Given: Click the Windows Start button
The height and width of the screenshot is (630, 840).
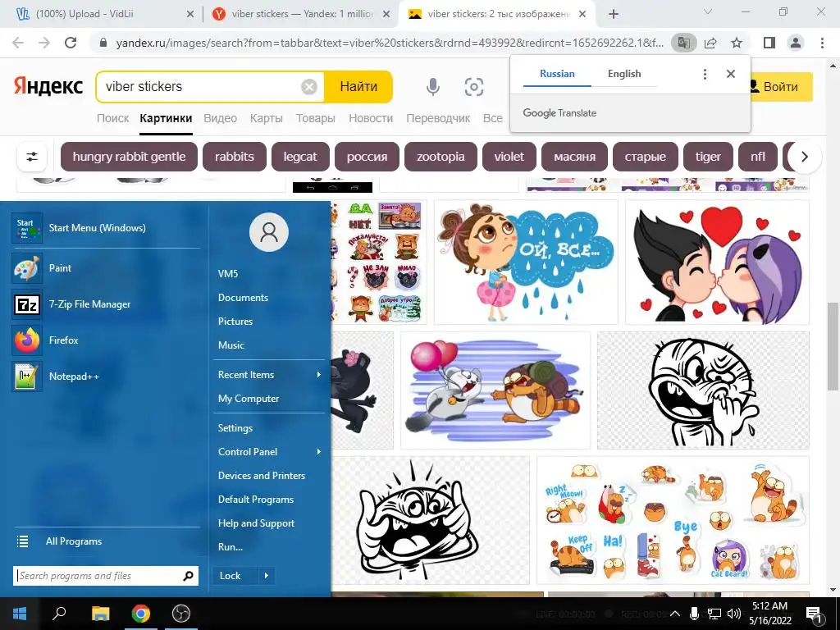Looking at the screenshot, I should [20, 614].
